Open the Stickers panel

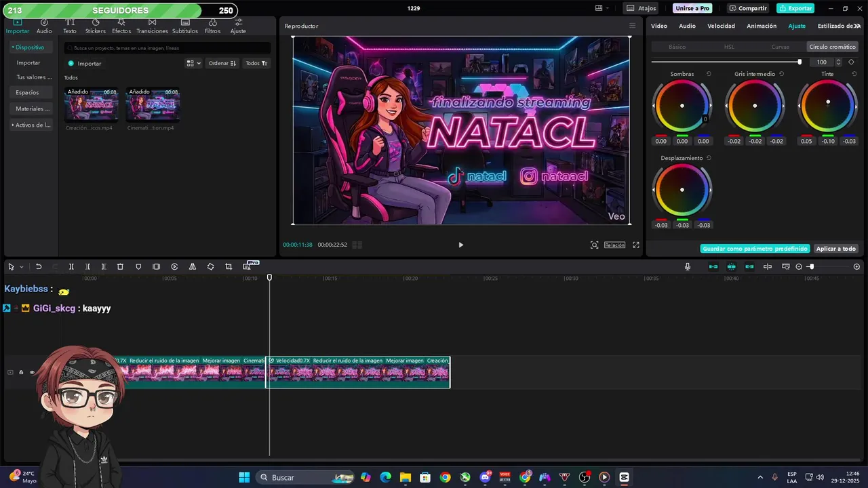pos(95,26)
